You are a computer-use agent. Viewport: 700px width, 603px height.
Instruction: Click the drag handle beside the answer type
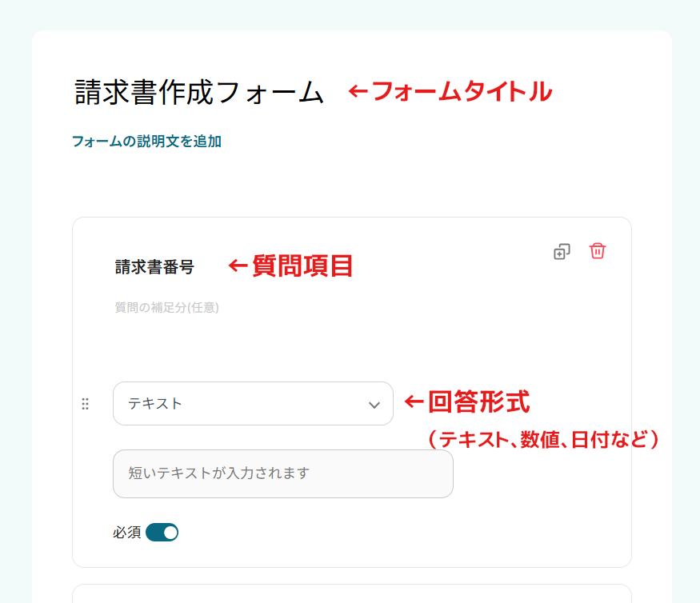(86, 404)
